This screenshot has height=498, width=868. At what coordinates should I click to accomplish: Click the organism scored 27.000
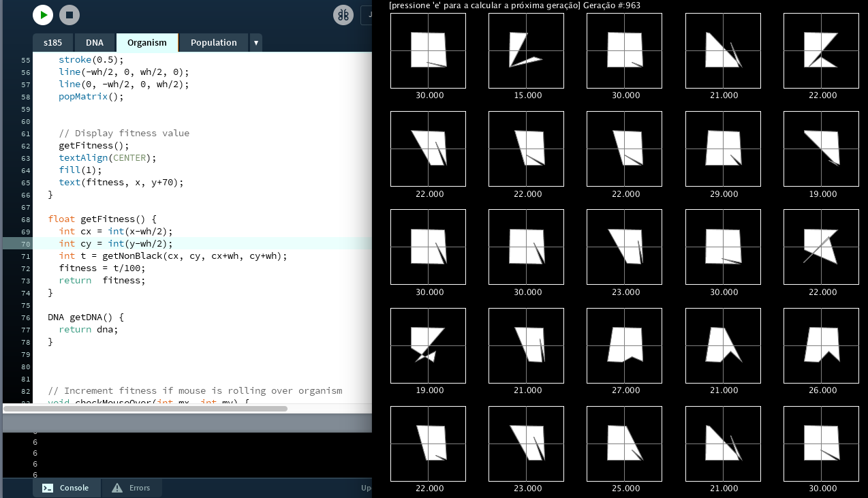pyautogui.click(x=625, y=345)
